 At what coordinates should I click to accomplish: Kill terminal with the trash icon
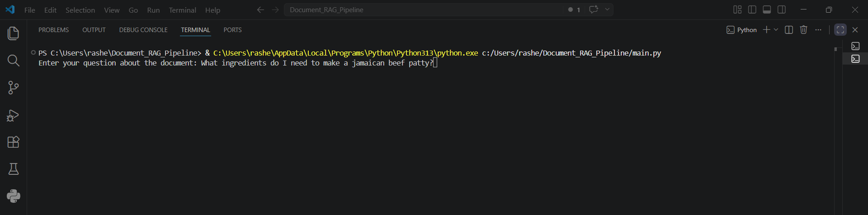803,30
